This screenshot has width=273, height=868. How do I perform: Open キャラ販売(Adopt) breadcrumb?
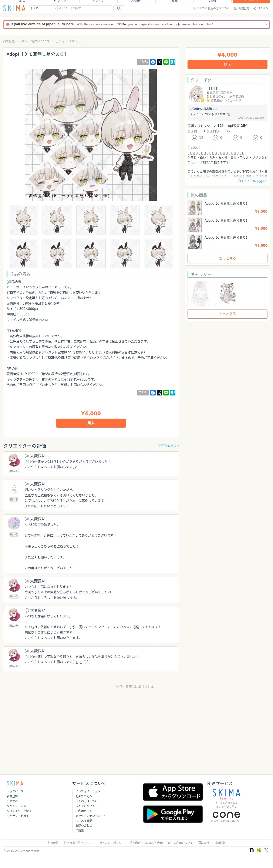point(35,41)
